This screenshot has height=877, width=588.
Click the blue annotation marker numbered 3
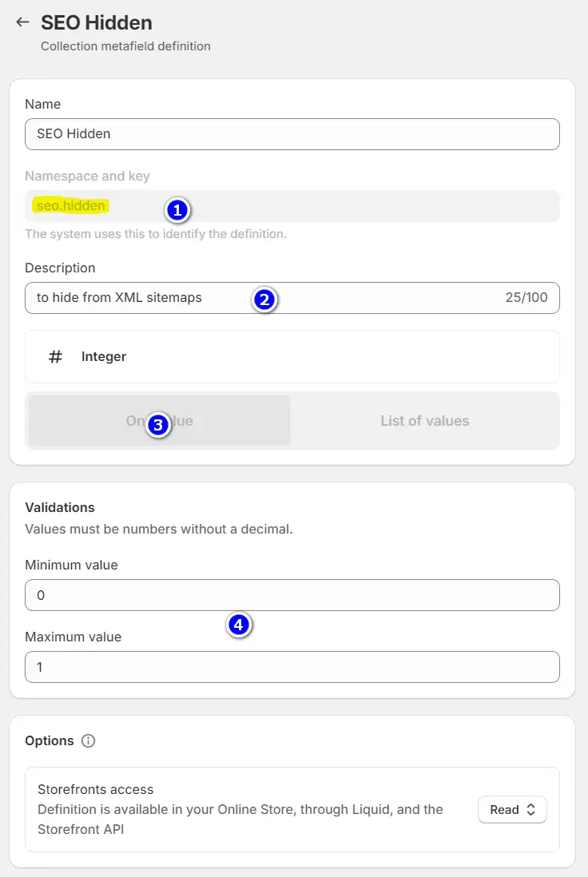click(157, 425)
